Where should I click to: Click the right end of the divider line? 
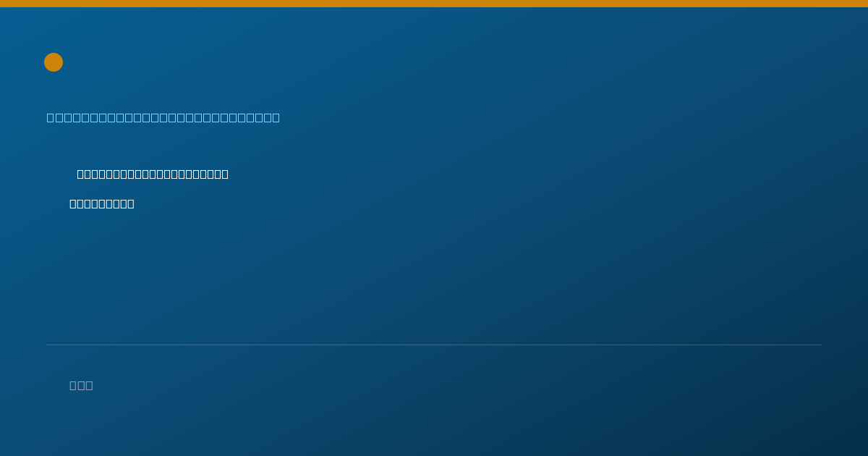point(821,345)
